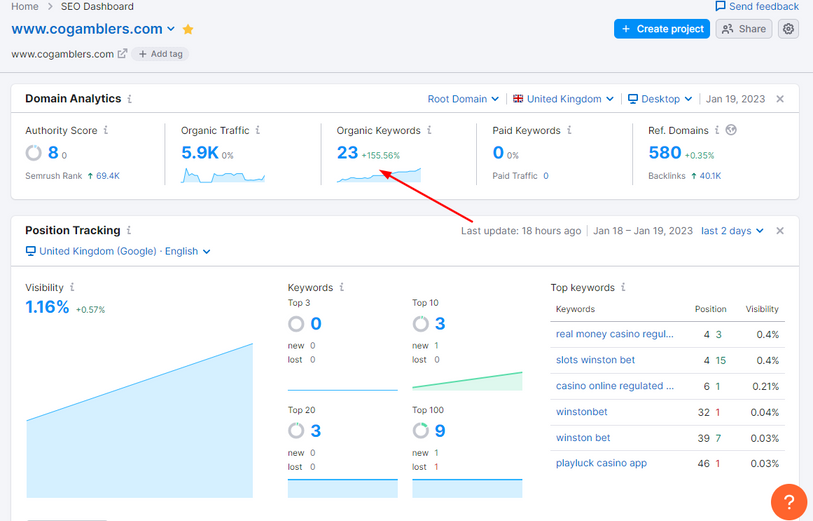
Task: Close the Position Tracking widget
Action: click(x=780, y=231)
